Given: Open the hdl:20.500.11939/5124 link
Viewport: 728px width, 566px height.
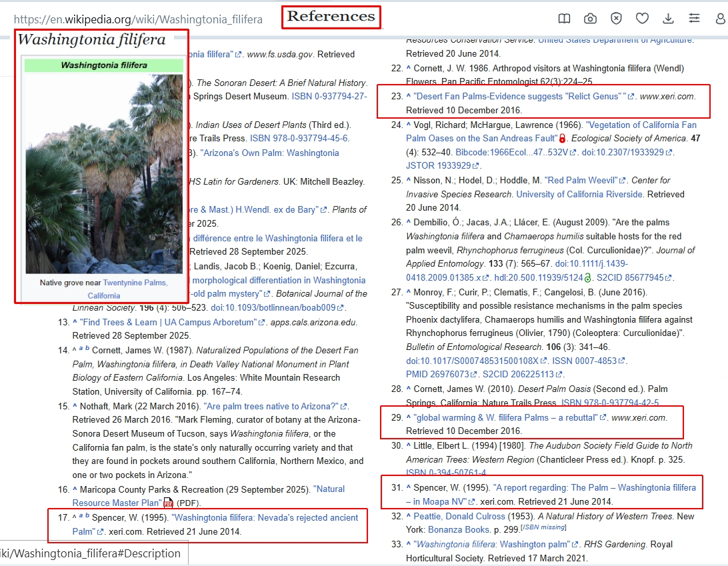Looking at the screenshot, I should pyautogui.click(x=539, y=277).
